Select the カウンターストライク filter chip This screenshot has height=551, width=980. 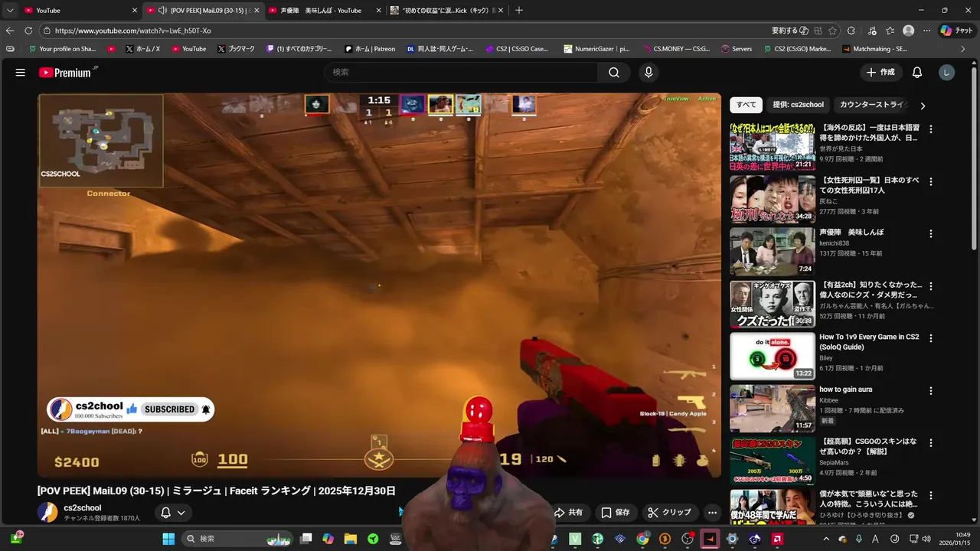(x=873, y=105)
